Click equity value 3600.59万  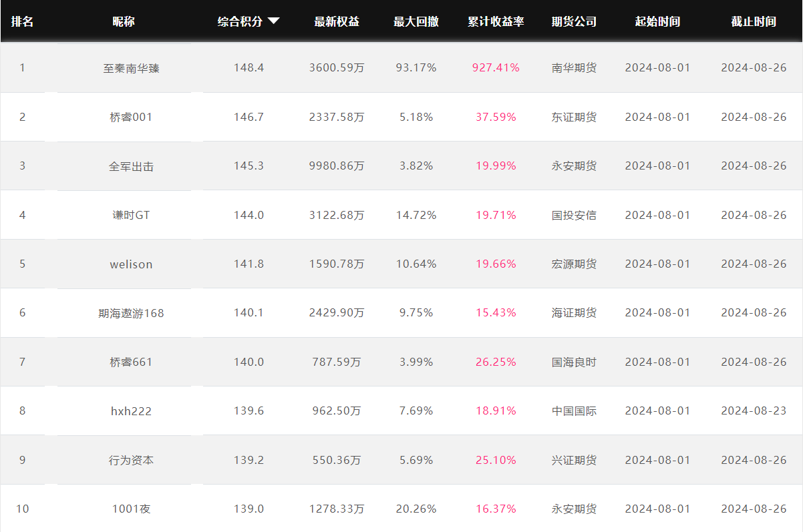337,68
